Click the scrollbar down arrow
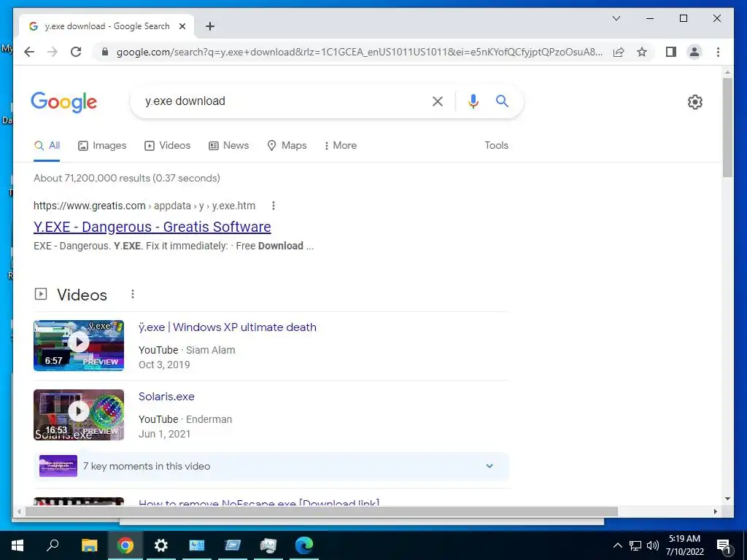The height and width of the screenshot is (560, 747). [727, 499]
